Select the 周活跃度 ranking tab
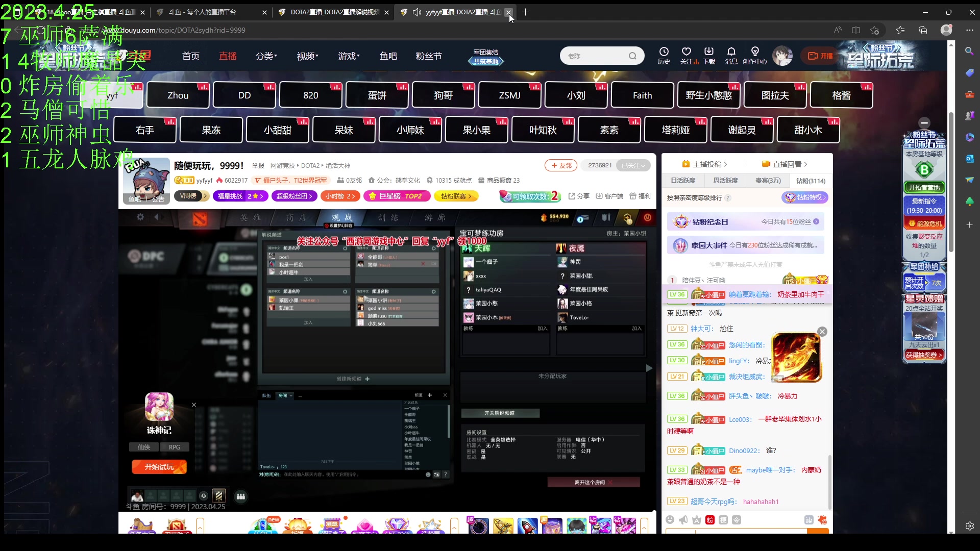This screenshot has width=980, height=551. pos(725,181)
